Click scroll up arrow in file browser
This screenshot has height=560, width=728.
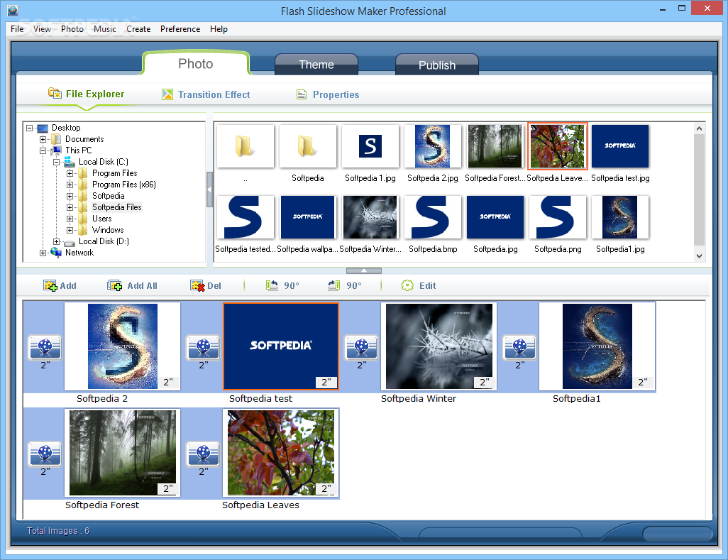click(699, 128)
